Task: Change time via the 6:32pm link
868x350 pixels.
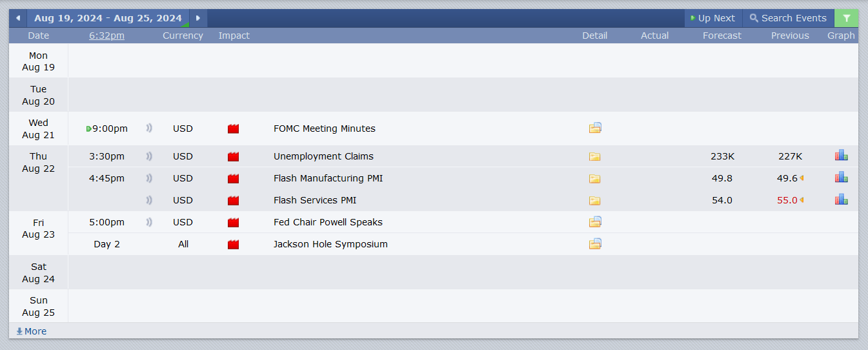Action: (x=107, y=36)
